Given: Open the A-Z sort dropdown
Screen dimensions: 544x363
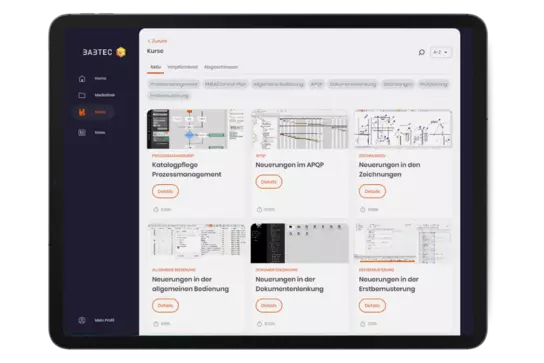Looking at the screenshot, I should [441, 52].
